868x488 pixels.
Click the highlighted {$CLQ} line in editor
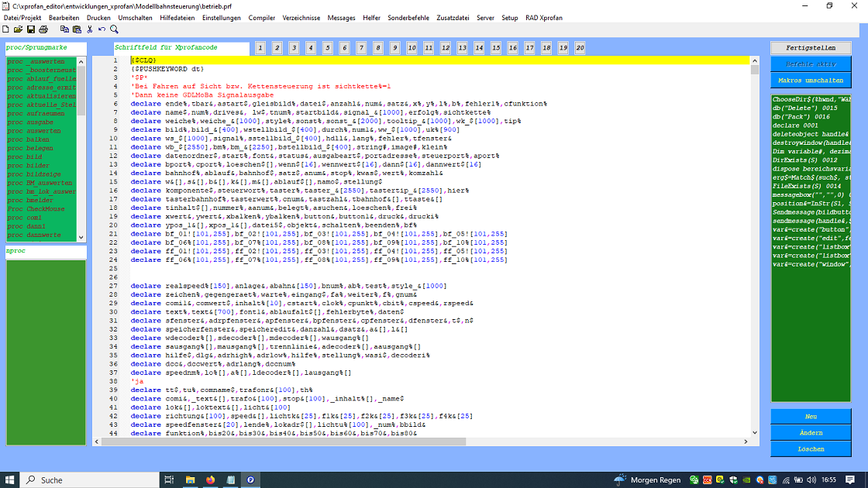440,60
